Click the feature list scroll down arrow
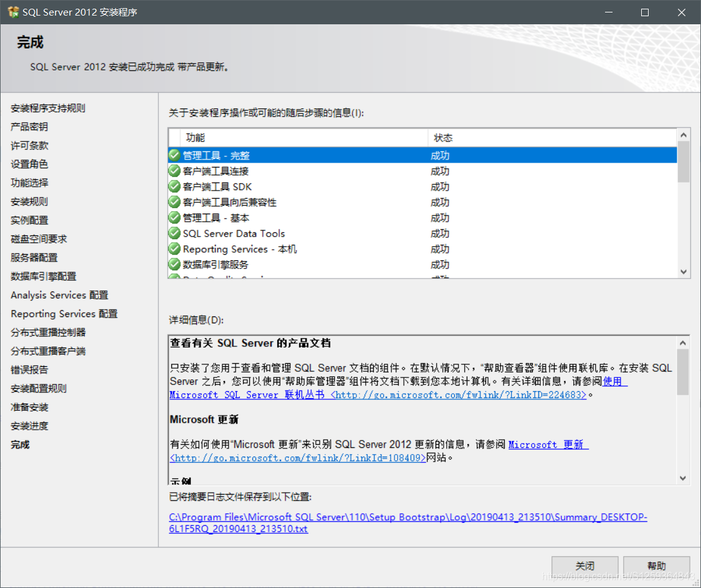Image resolution: width=701 pixels, height=588 pixels. pos(683,272)
